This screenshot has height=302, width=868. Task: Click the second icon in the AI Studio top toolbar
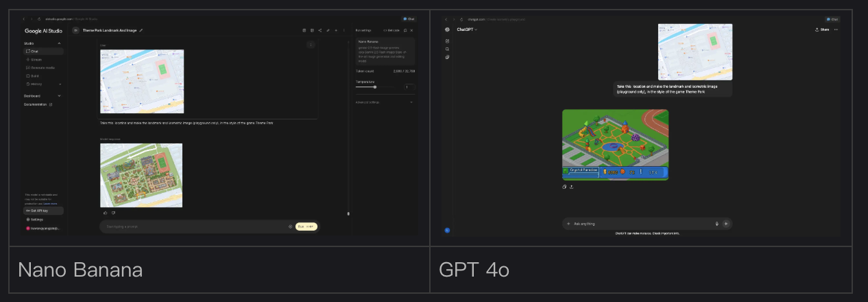[312, 30]
